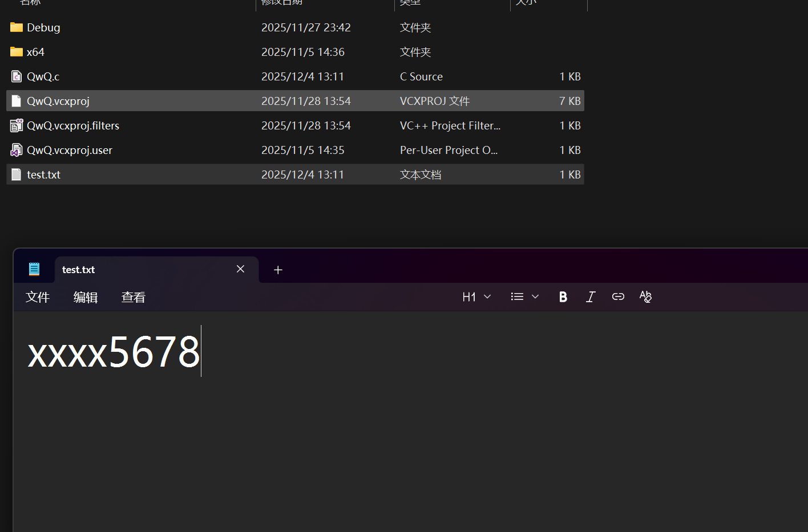Select the Debug folder name
The image size is (808, 532).
tap(43, 27)
